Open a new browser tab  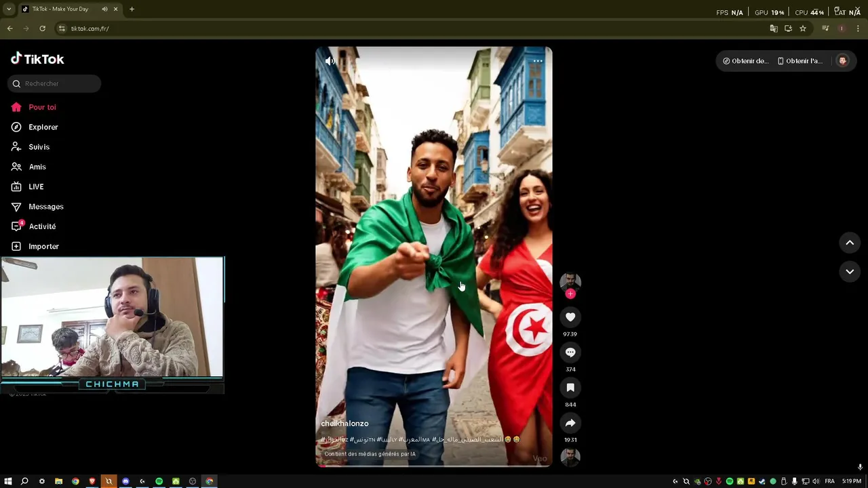pos(132,9)
